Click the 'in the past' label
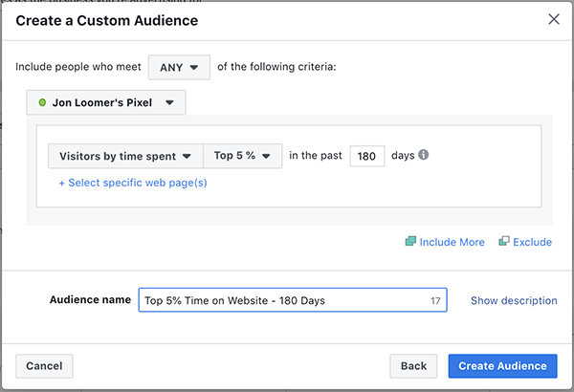The height and width of the screenshot is (392, 574). click(316, 156)
